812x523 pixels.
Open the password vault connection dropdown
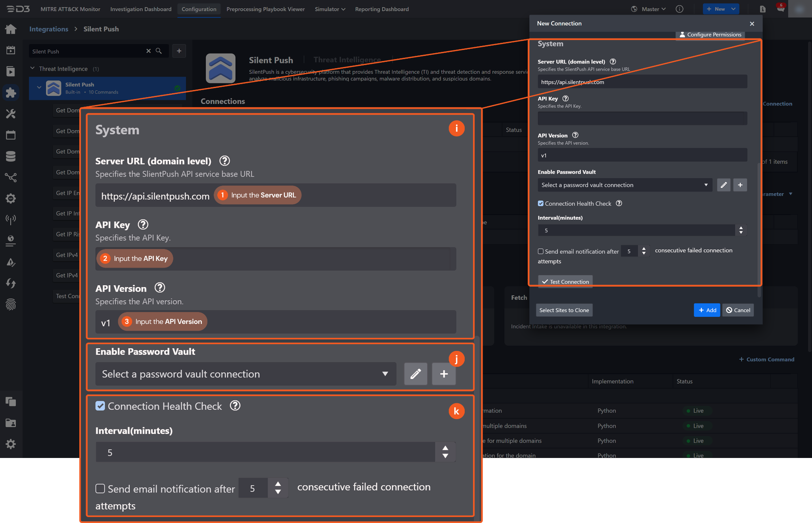[x=624, y=185]
